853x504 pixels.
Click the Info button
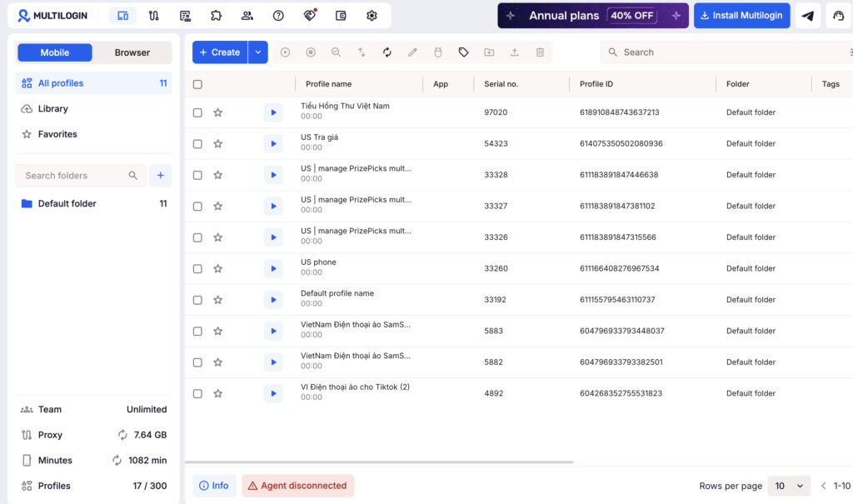tap(214, 486)
